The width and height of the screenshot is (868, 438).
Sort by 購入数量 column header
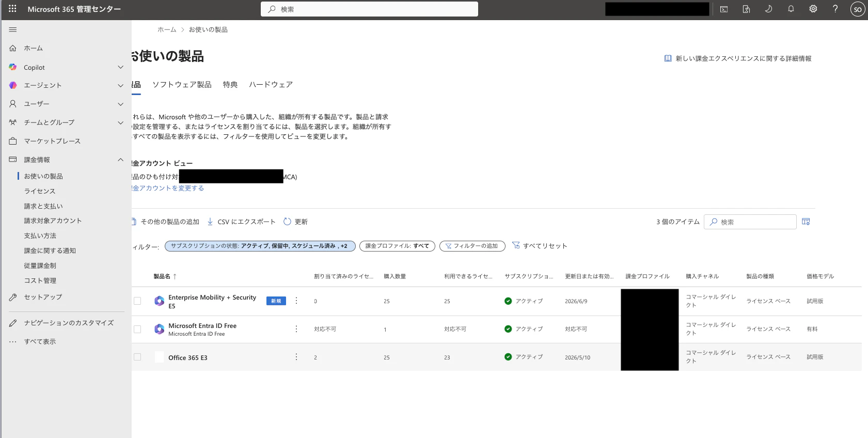coord(394,276)
